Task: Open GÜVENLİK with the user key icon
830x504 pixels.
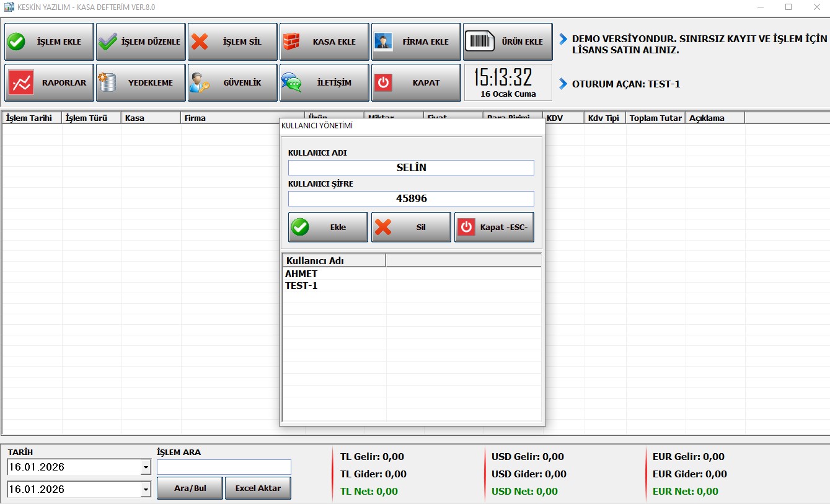Action: click(x=200, y=82)
